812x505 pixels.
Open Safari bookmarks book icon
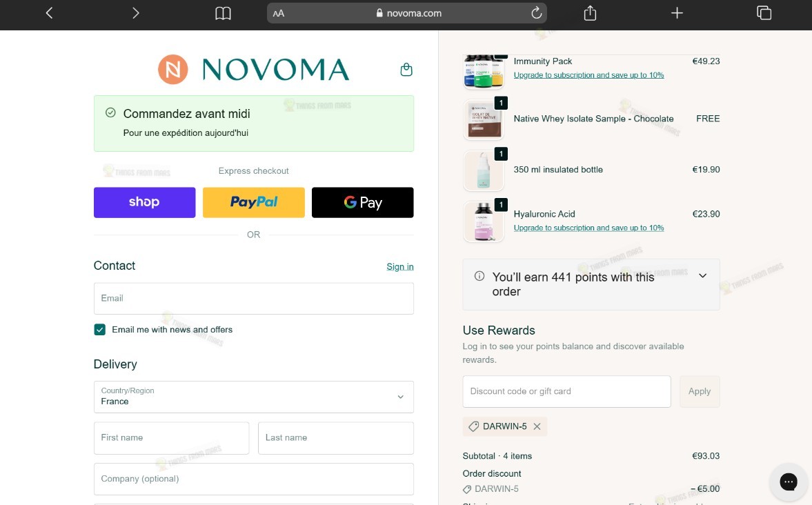223,14
